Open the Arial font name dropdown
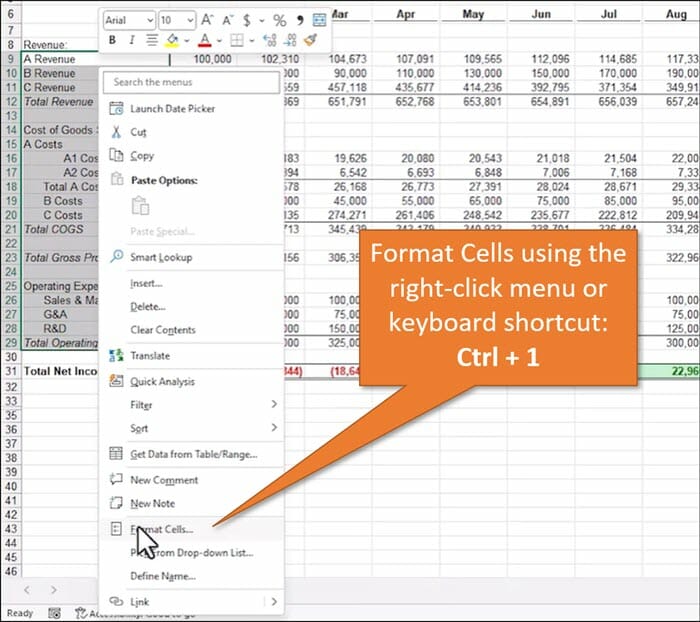Screen dimensions: 700x622 tap(150, 20)
